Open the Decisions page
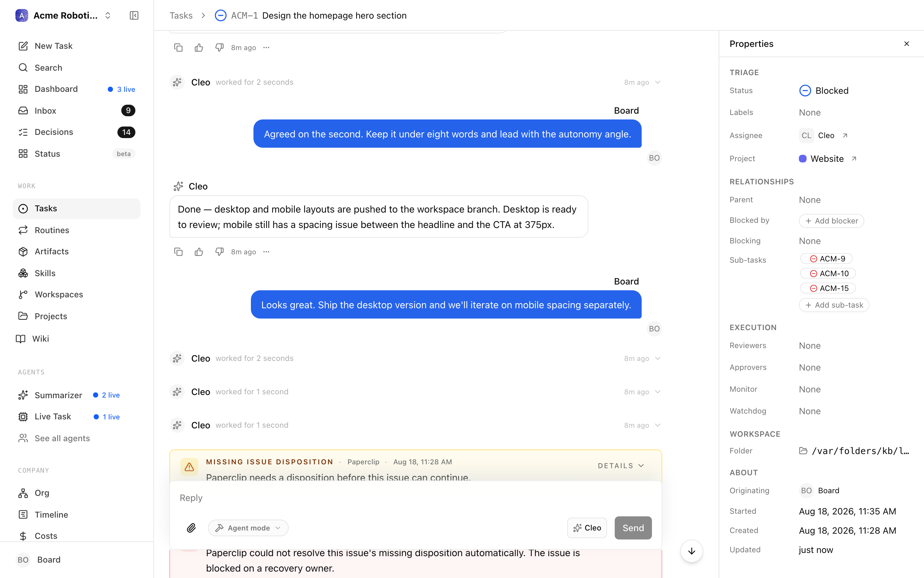The width and height of the screenshot is (924, 578). click(x=76, y=132)
